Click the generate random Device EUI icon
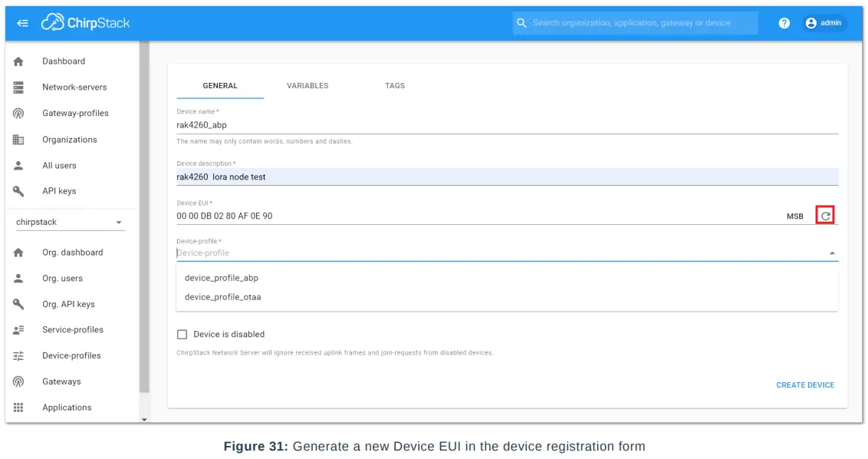The image size is (868, 459). pos(825,216)
